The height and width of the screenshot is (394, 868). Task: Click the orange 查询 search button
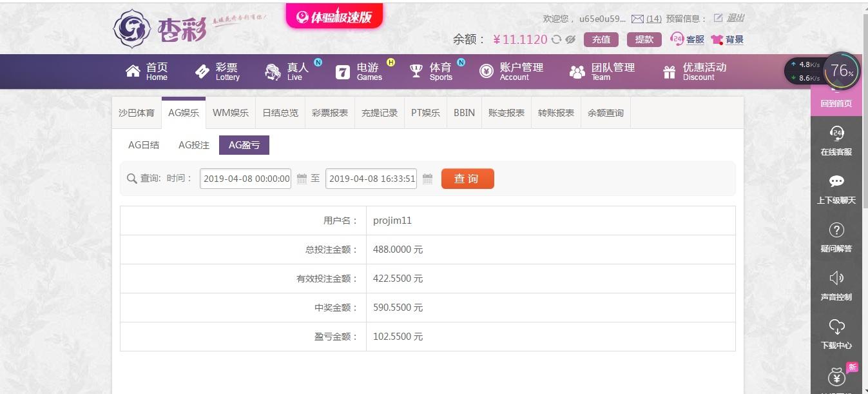[x=468, y=179]
